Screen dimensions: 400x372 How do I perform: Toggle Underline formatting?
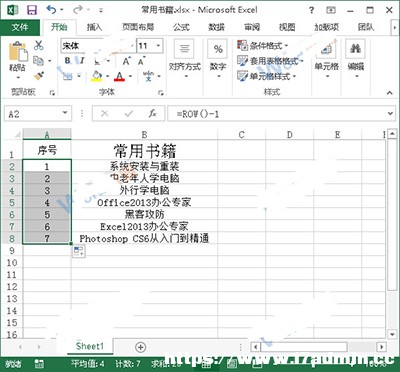97,61
